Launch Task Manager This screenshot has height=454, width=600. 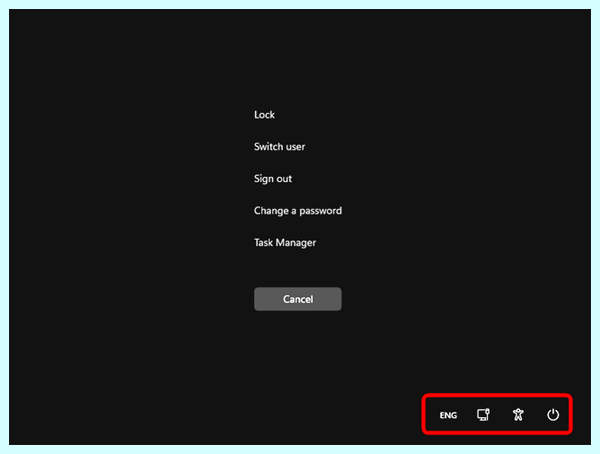click(285, 243)
